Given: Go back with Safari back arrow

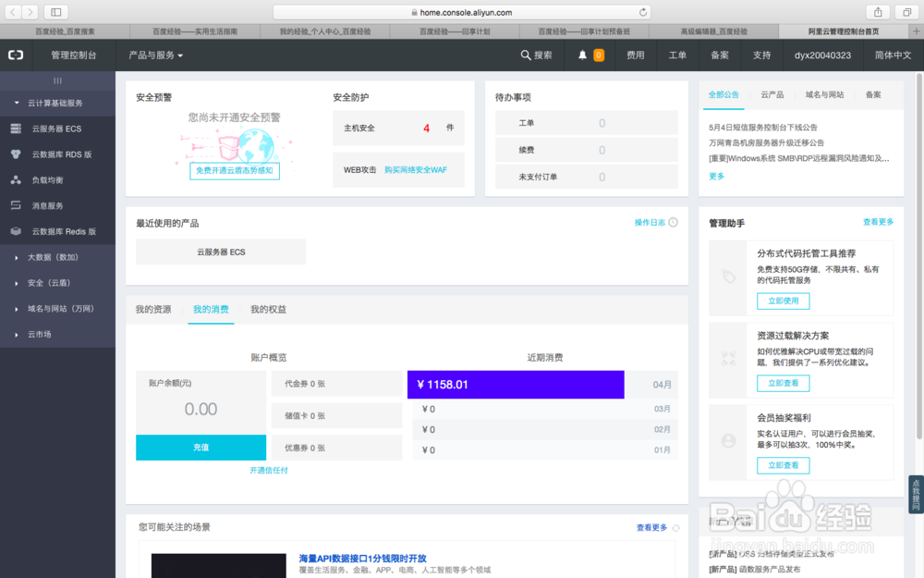Looking at the screenshot, I should click(x=13, y=12).
